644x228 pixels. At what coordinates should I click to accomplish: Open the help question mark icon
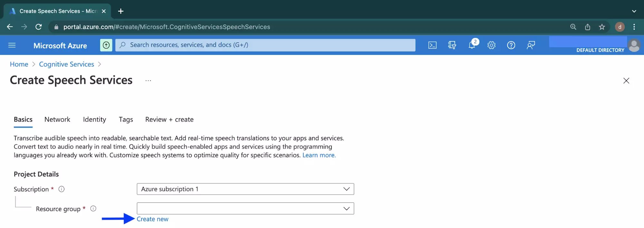[x=511, y=45]
